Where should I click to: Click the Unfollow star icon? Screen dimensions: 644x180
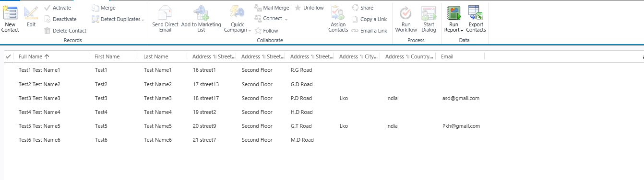point(298,8)
